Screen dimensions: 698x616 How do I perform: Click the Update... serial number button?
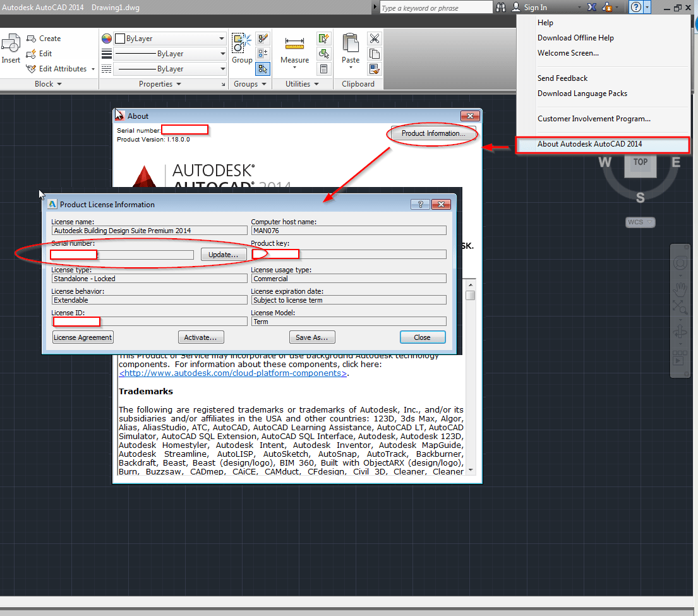click(223, 255)
